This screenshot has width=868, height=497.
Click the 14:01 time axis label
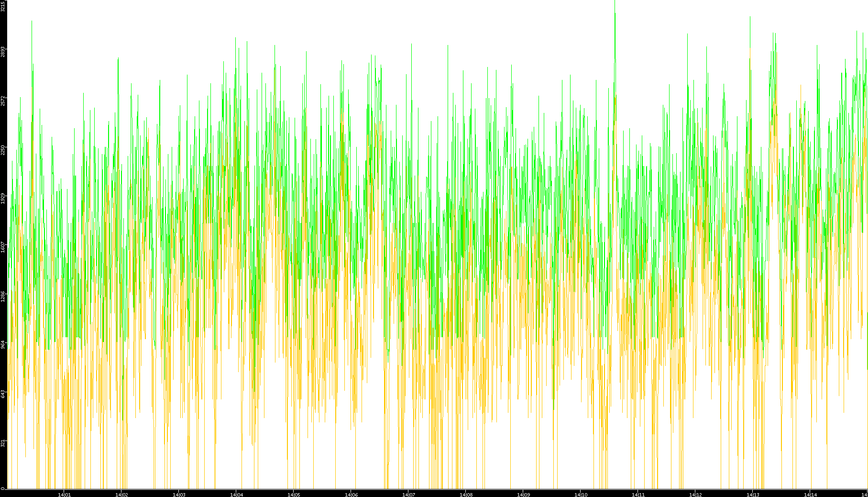click(x=64, y=494)
